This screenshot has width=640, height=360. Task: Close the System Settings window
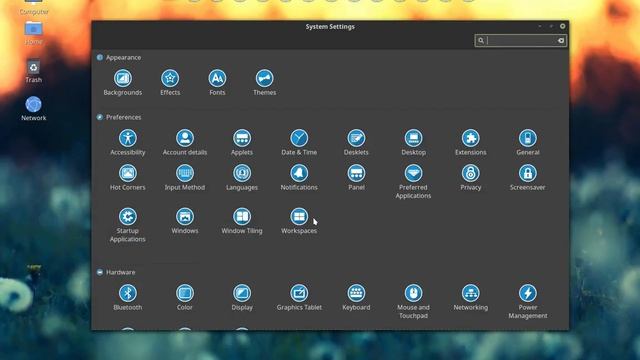(x=562, y=26)
